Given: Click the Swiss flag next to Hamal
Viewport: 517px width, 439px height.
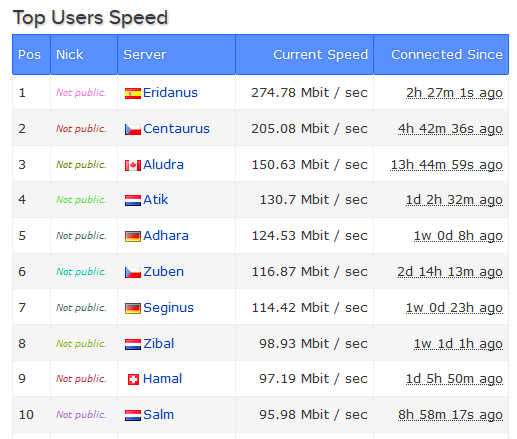Looking at the screenshot, I should coord(133,380).
